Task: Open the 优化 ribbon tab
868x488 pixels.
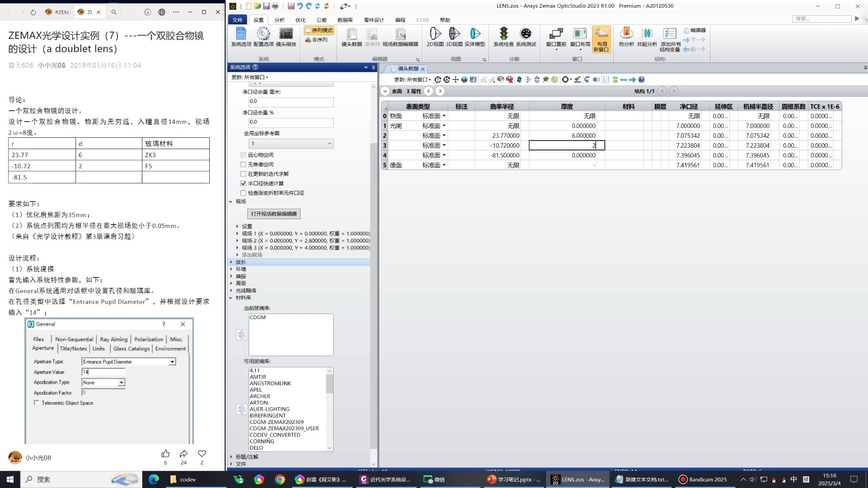Action: [300, 20]
